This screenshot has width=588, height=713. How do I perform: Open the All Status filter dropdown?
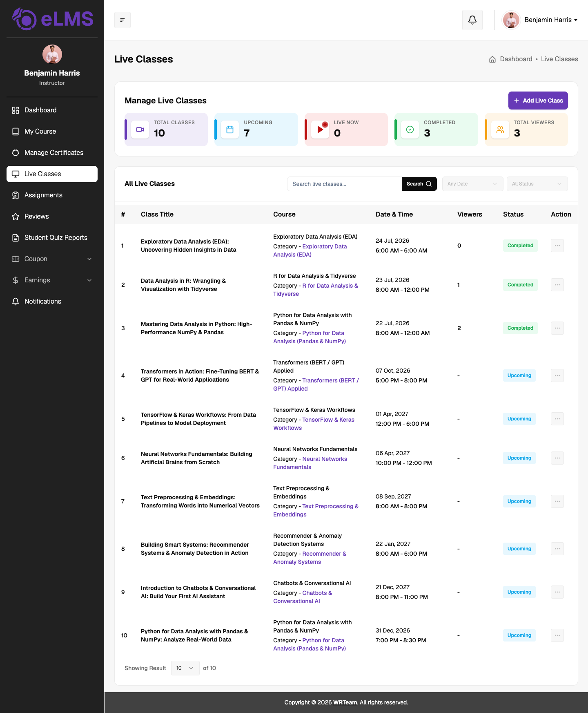(x=537, y=184)
